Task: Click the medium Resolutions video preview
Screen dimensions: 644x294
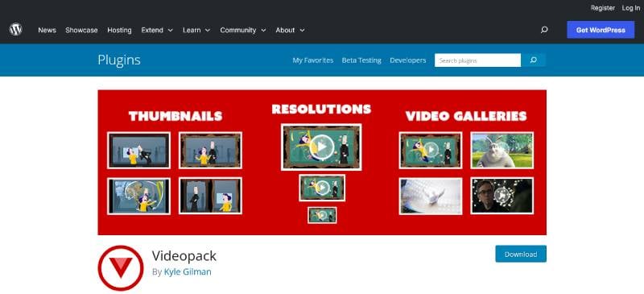Action: (x=322, y=188)
